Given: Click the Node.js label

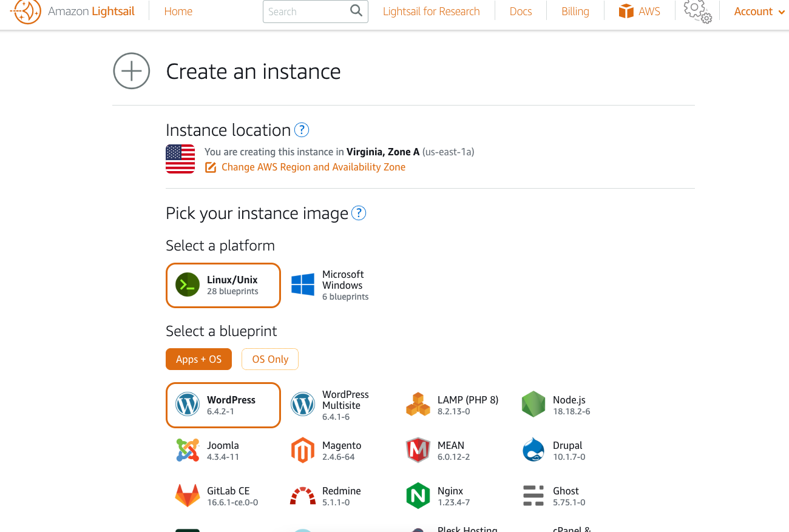Looking at the screenshot, I should point(569,400).
